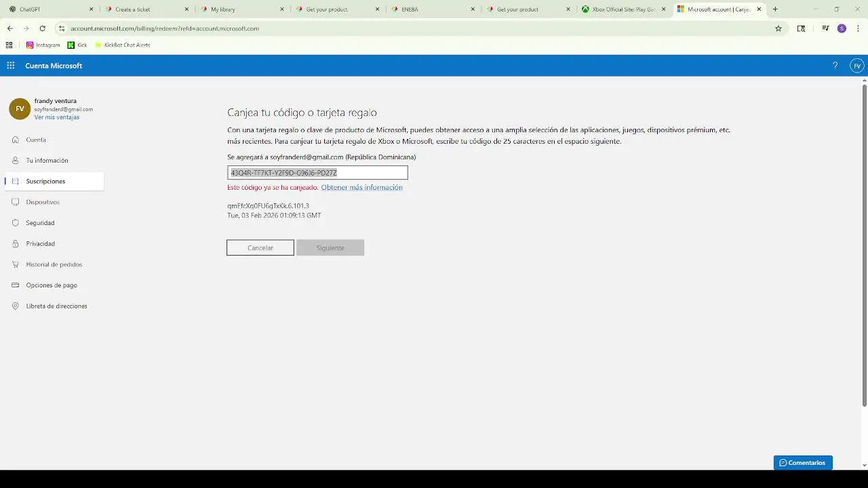This screenshot has height=488, width=868.
Task: Open the Chrome profile avatar
Action: click(x=842, y=28)
